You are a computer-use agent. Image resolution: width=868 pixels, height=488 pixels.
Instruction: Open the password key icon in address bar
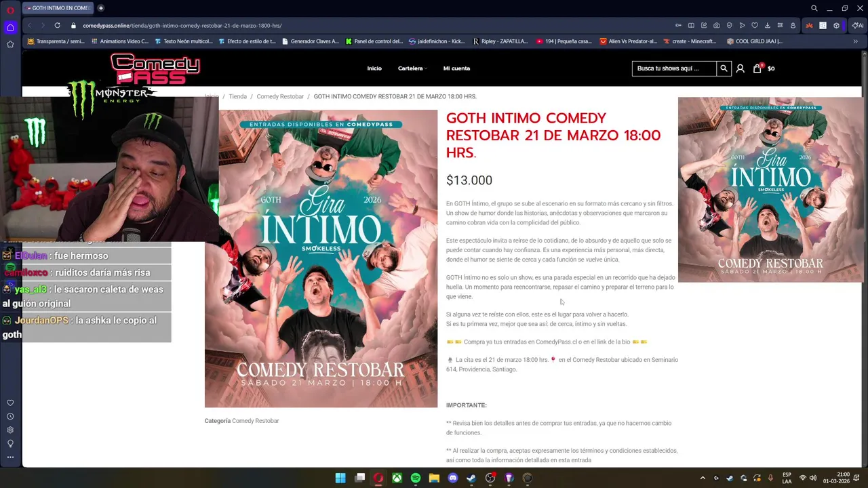tap(678, 26)
